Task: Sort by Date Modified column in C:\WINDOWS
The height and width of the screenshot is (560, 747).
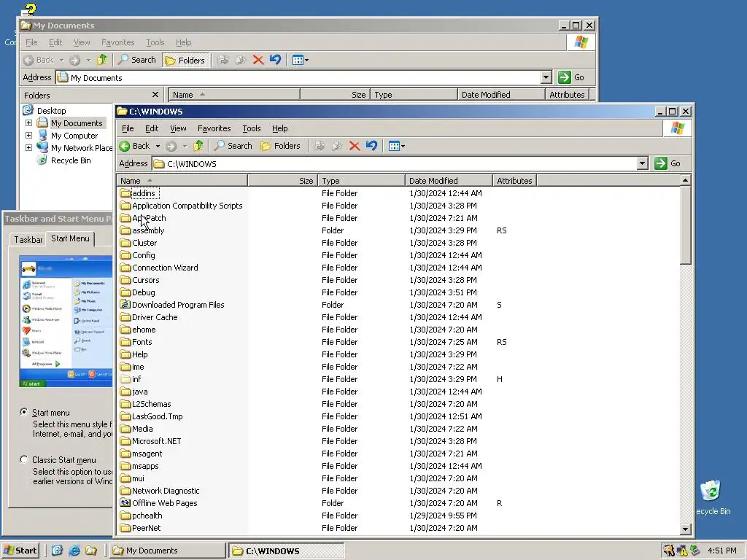Action: [x=449, y=181]
